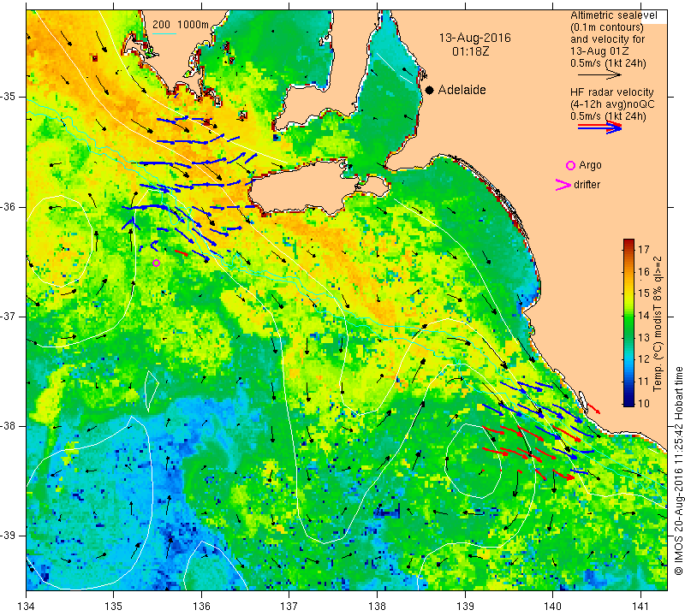Click the IMOS copyright timestamp text
Screen dimensions: 685x616
coord(678,471)
